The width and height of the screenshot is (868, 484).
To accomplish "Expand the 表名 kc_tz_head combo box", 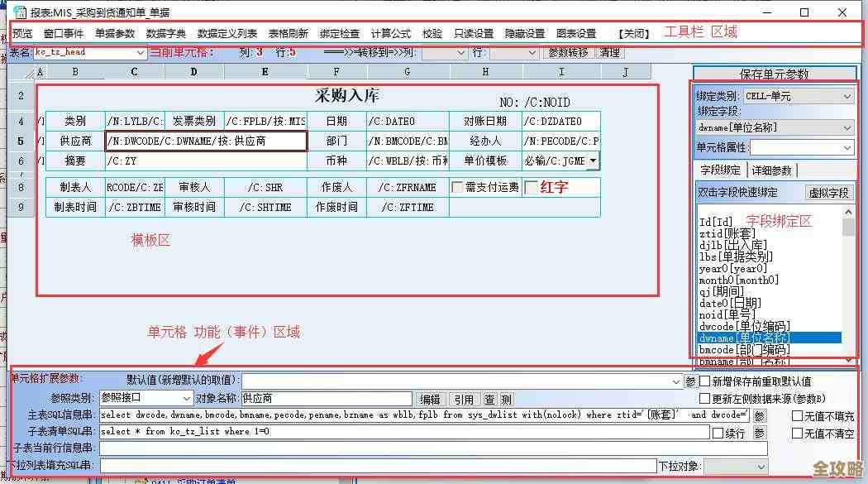I will click(141, 52).
